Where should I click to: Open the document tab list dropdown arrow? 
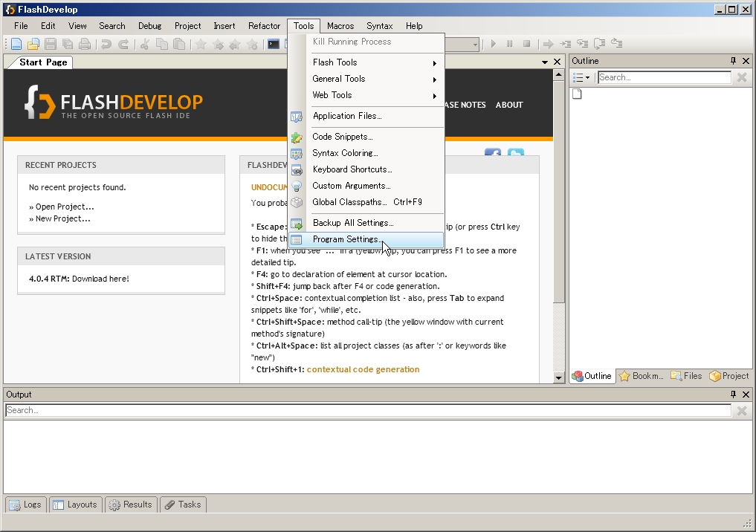click(x=544, y=62)
